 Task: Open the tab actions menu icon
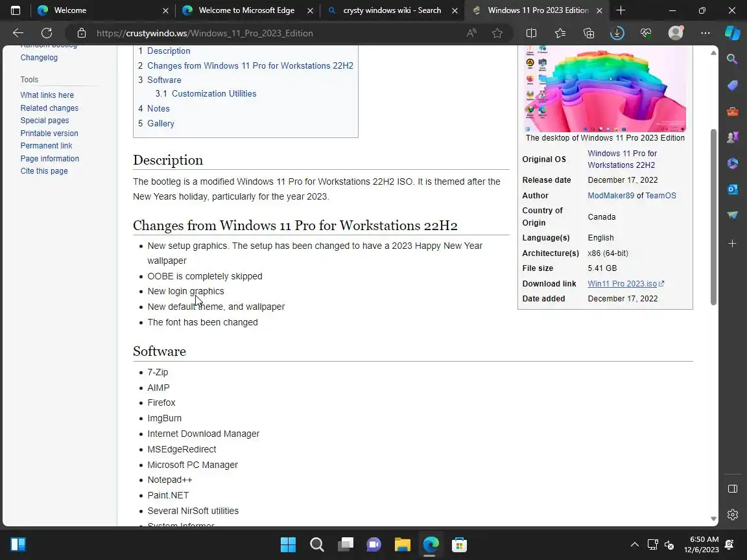coord(16,10)
